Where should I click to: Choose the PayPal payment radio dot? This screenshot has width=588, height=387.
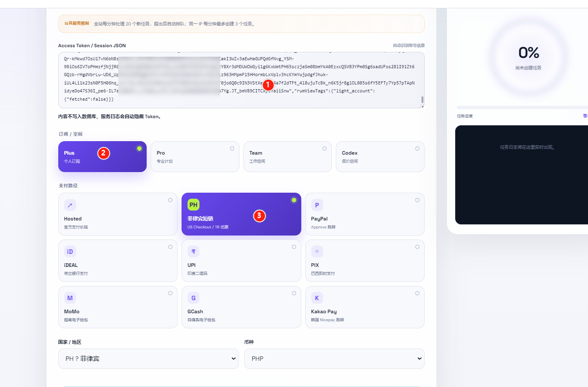click(x=417, y=200)
